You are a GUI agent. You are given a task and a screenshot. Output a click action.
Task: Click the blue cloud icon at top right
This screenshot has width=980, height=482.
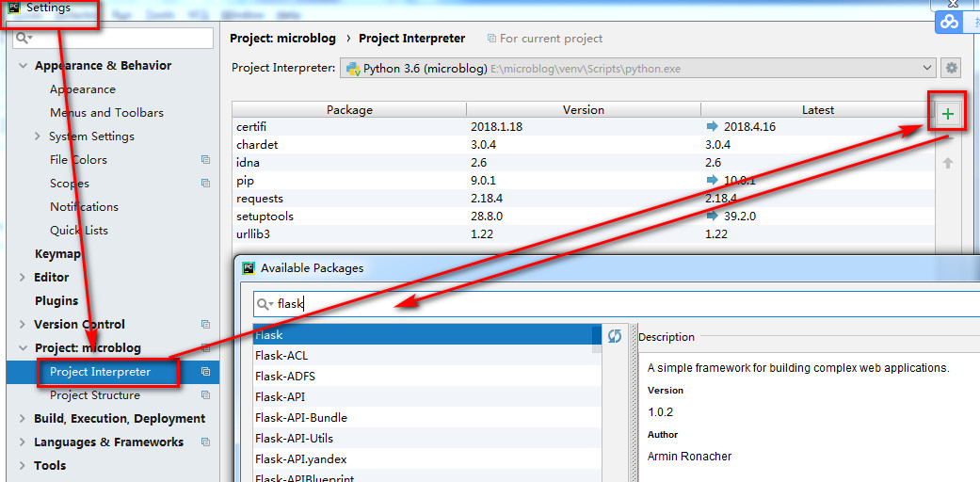[x=949, y=23]
